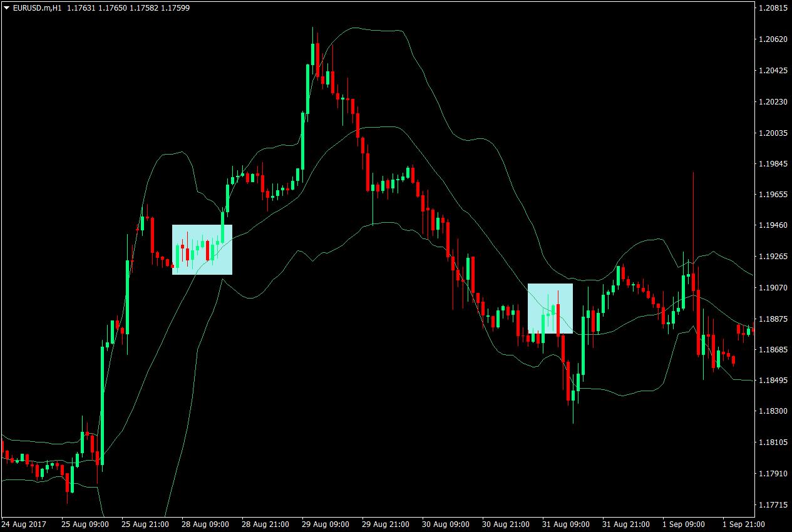Click the close price value 1.17599

(x=177, y=8)
